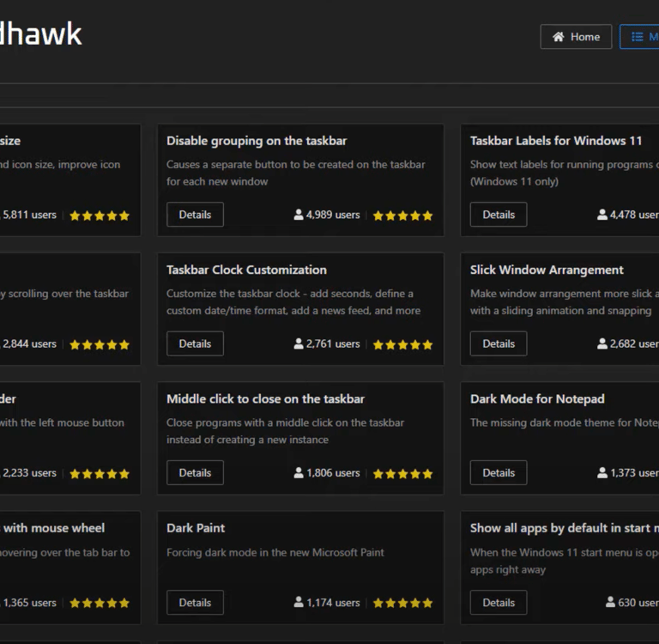The width and height of the screenshot is (659, 644).
Task: Click star rating of Disable grouping mod
Action: pyautogui.click(x=403, y=216)
